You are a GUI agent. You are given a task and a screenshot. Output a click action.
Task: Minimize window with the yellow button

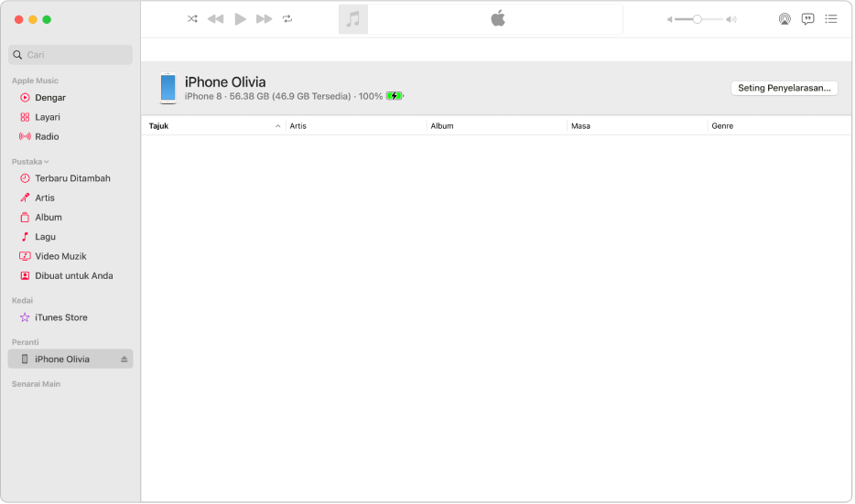point(33,19)
